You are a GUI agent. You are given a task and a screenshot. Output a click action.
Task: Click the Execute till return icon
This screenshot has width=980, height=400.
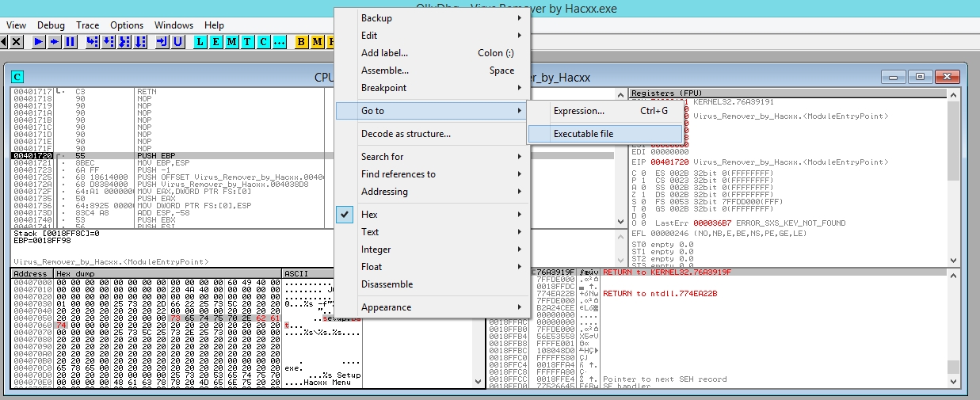click(162, 41)
